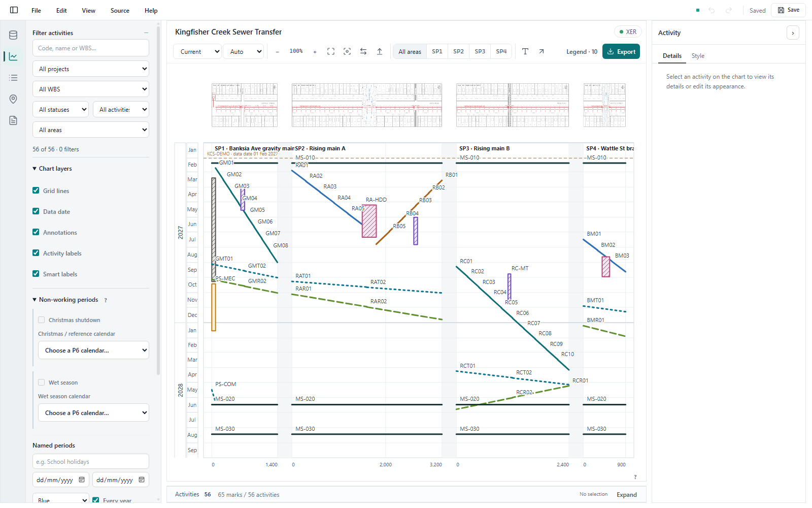Toggle the sidebar panel icon
Image resolution: width=812 pixels, height=508 pixels.
14,10
